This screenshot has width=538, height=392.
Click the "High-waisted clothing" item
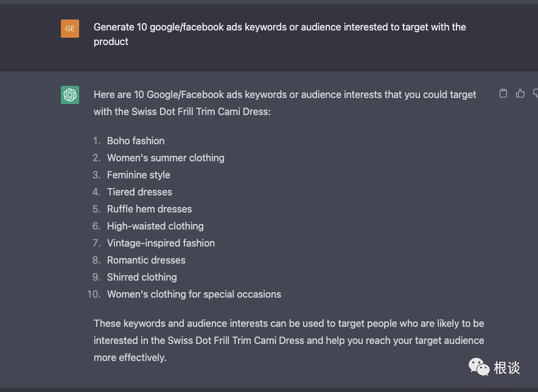tap(155, 226)
